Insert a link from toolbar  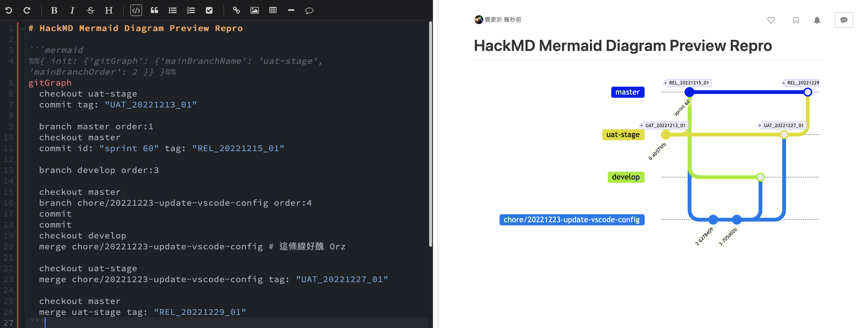tap(236, 10)
